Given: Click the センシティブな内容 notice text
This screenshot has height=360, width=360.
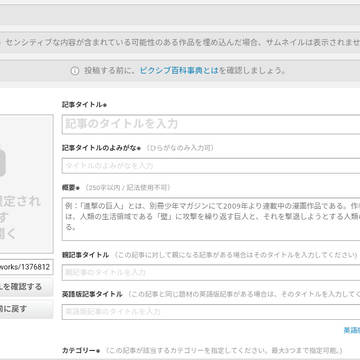Looking at the screenshot, I should tap(183, 42).
